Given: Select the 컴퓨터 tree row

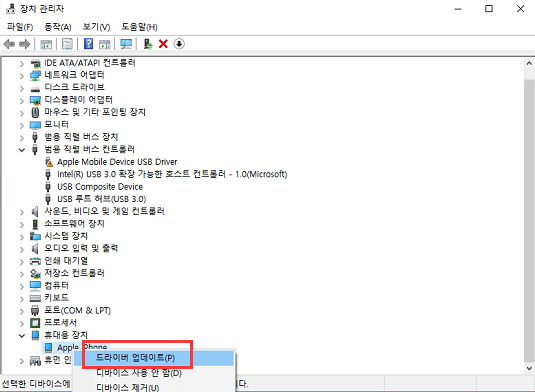Looking at the screenshot, I should point(56,286).
